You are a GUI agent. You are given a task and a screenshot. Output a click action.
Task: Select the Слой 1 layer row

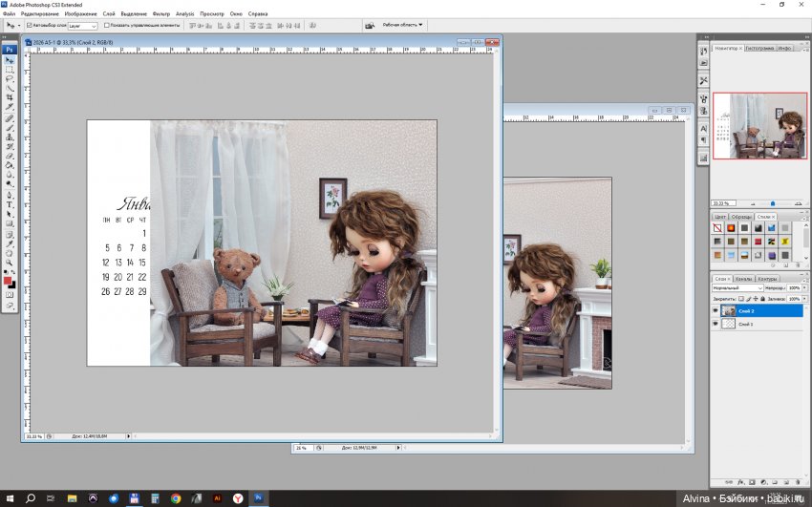coord(764,325)
